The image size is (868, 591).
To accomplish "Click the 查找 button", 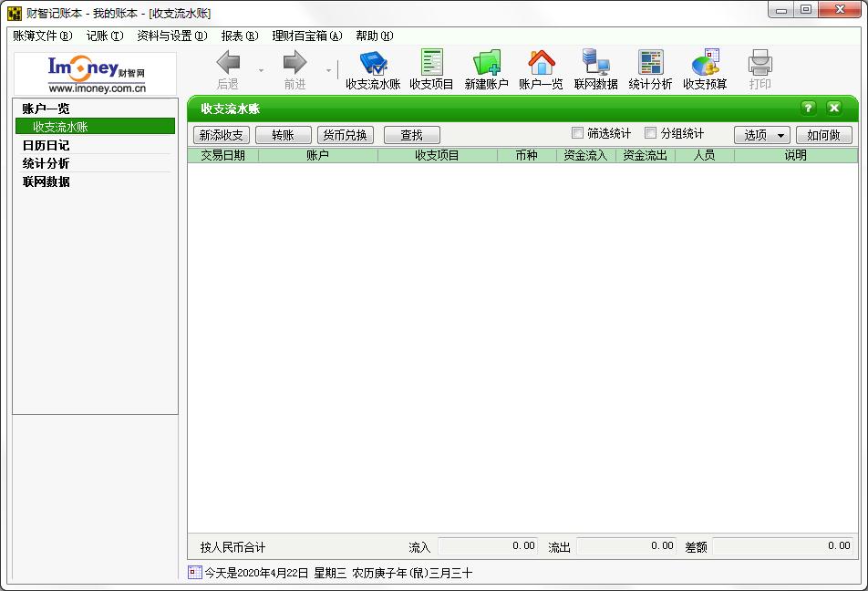I will (x=412, y=135).
